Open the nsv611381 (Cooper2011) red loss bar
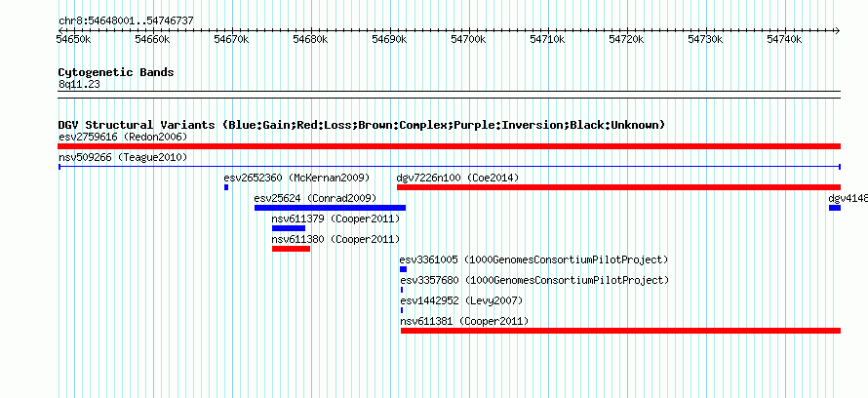Viewport: 868px width, 398px height. [x=620, y=331]
